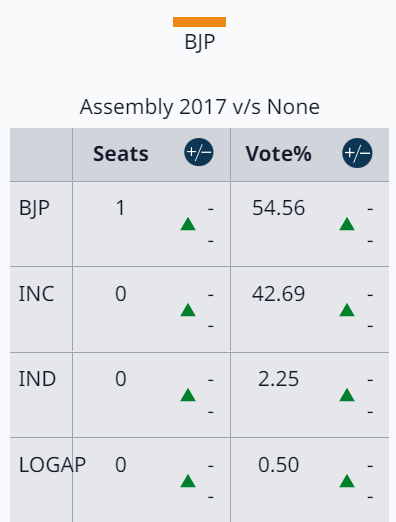396x522 pixels.
Task: Select the LOGAP party row label
Action: [x=52, y=465]
